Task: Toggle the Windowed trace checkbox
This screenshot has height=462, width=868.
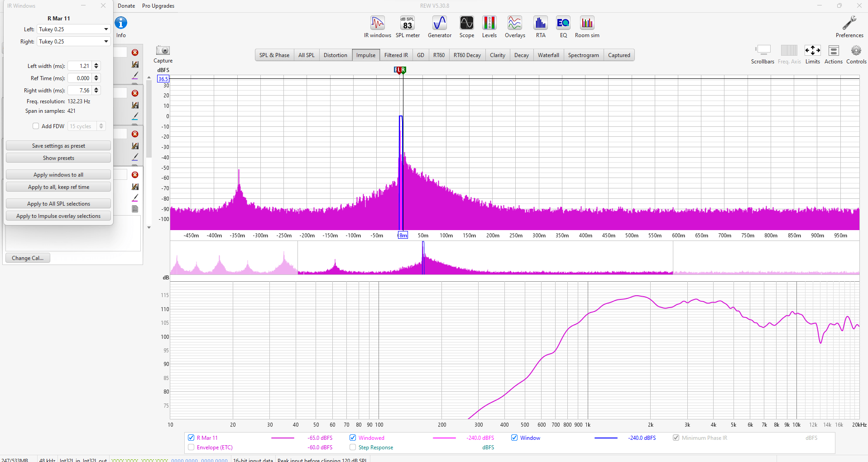Action: point(353,438)
